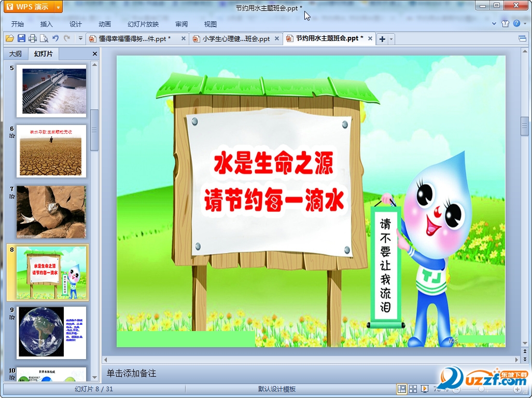
Task: Open the WPS 演示 application menu button
Action: 29,6
